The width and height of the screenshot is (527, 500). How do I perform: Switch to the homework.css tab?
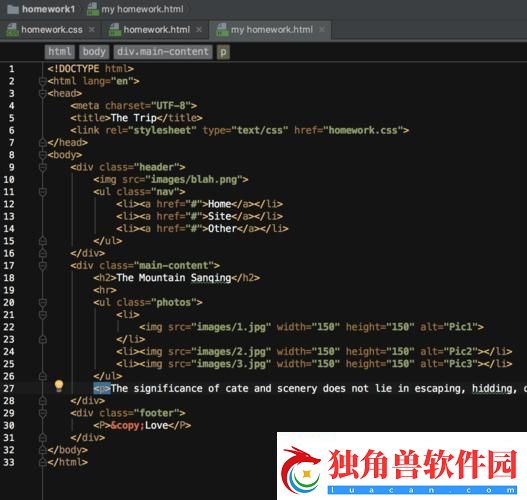pos(52,30)
